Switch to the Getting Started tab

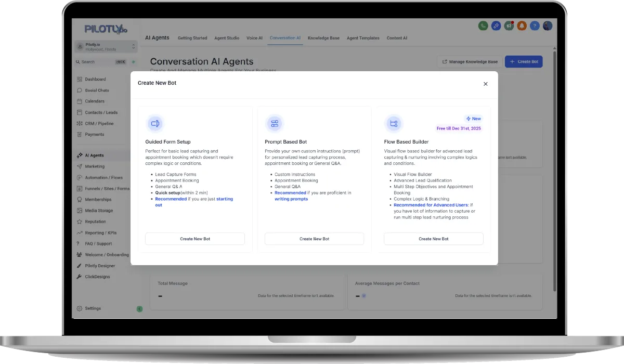coord(192,38)
